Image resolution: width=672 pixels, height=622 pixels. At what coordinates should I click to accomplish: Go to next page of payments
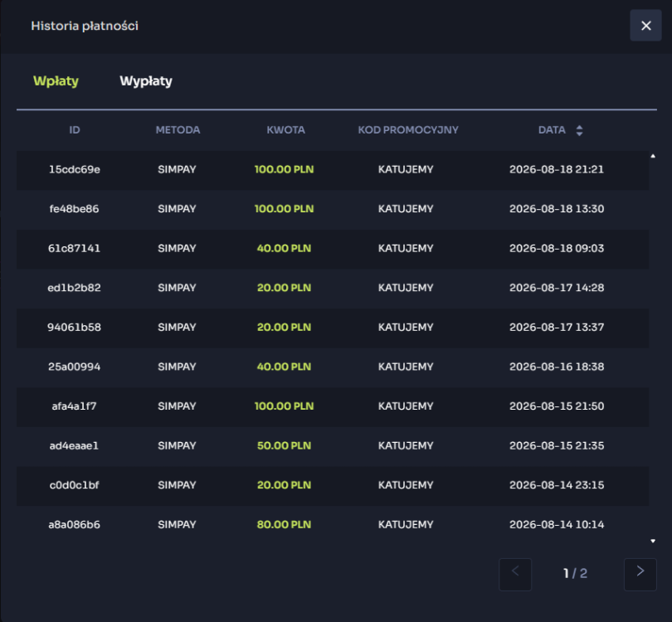tap(640, 574)
